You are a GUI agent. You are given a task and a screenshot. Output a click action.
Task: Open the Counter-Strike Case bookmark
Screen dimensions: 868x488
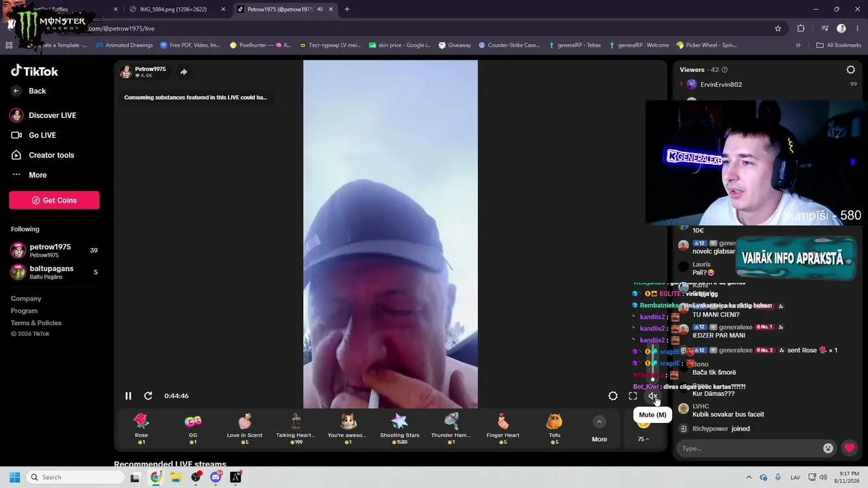(x=509, y=45)
